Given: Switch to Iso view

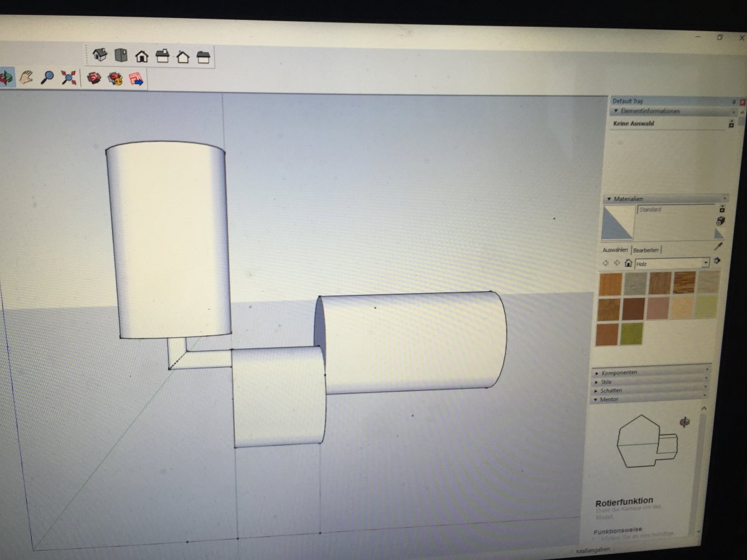Looking at the screenshot, I should coord(100,55).
